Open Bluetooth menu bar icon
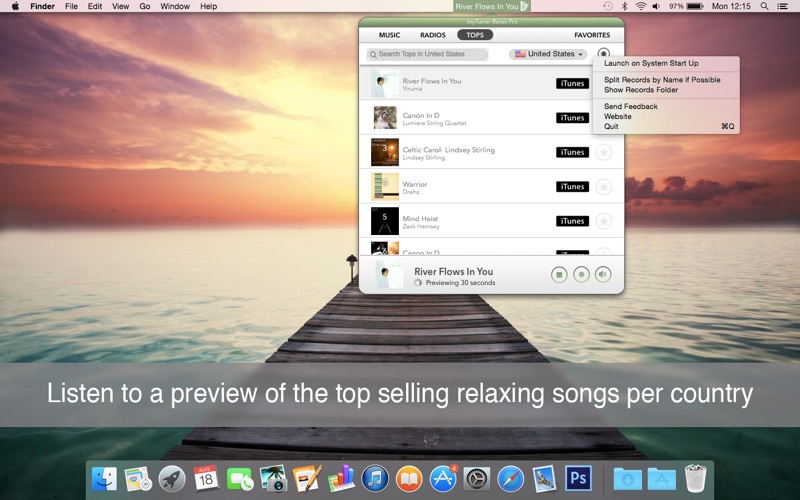This screenshot has width=800, height=500. (624, 6)
